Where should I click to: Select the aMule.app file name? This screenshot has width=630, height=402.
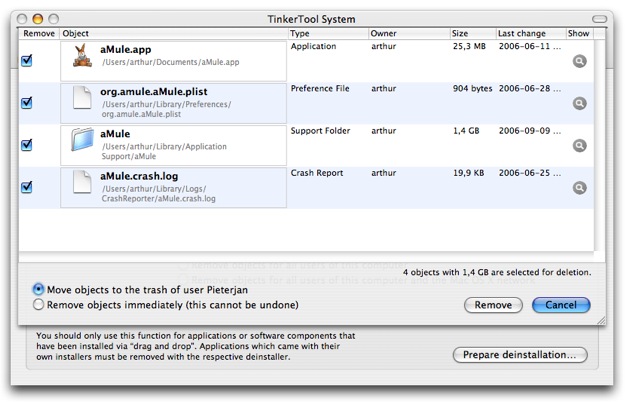point(126,49)
